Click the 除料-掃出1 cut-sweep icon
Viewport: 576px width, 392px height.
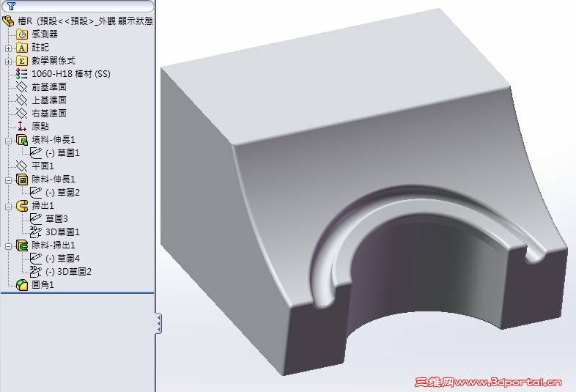22,245
